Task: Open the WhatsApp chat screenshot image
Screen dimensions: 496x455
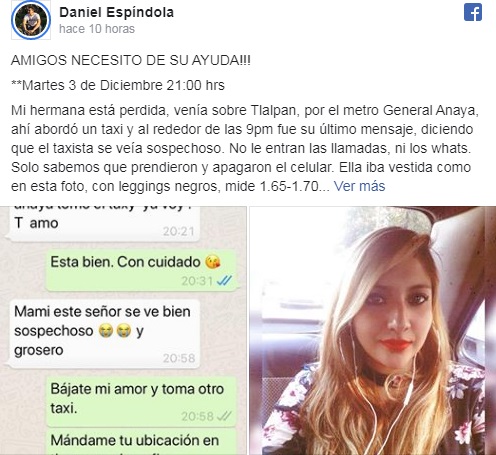Action: [123, 331]
